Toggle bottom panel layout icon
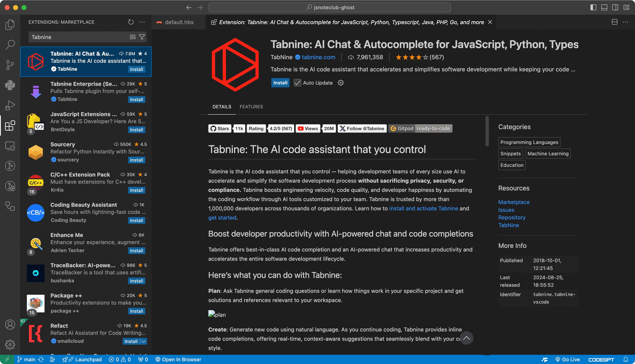 [604, 8]
